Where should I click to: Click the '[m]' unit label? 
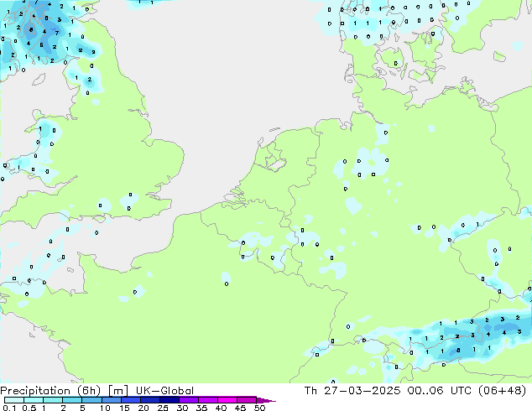click(x=117, y=391)
